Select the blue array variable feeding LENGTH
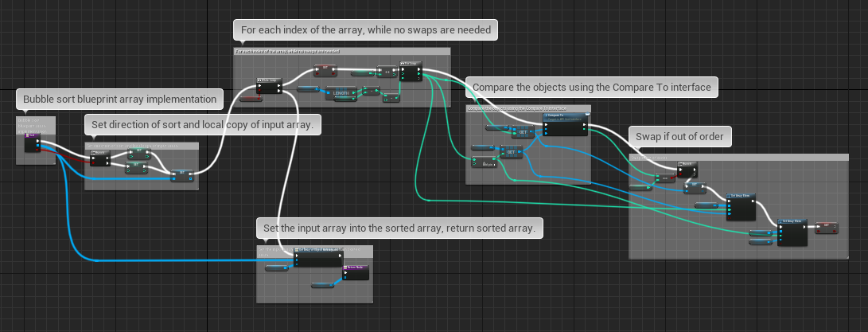868x332 pixels. 309,88
